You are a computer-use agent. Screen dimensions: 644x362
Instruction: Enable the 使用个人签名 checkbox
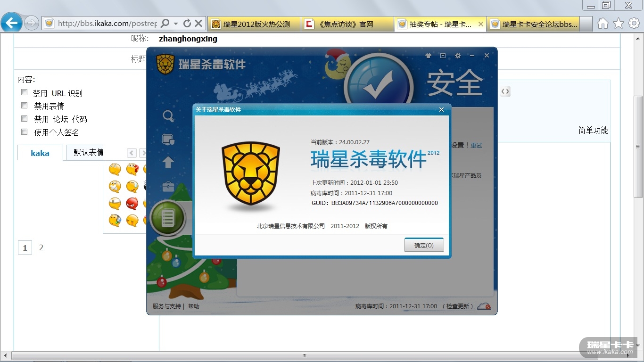tap(24, 132)
